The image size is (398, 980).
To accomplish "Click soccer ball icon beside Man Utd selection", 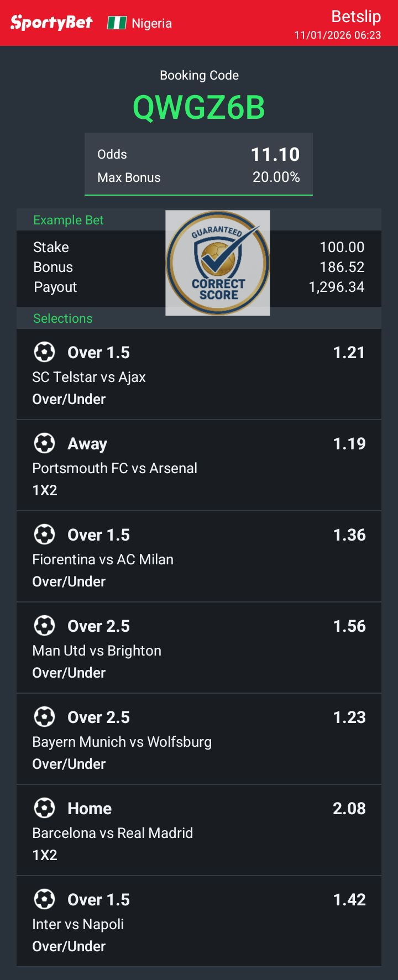I will click(44, 626).
